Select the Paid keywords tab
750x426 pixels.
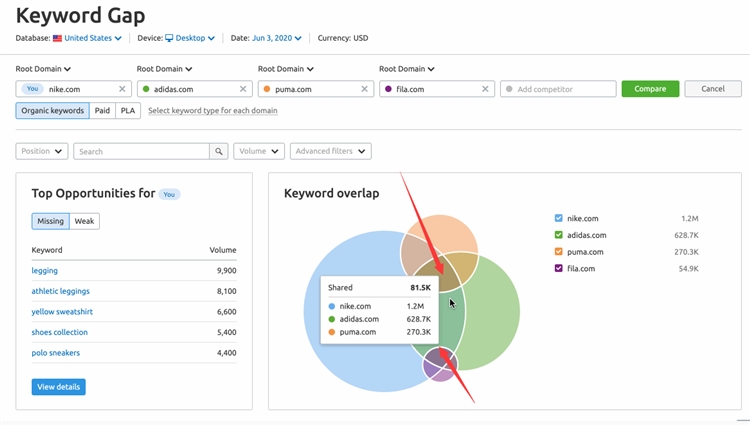pyautogui.click(x=102, y=110)
